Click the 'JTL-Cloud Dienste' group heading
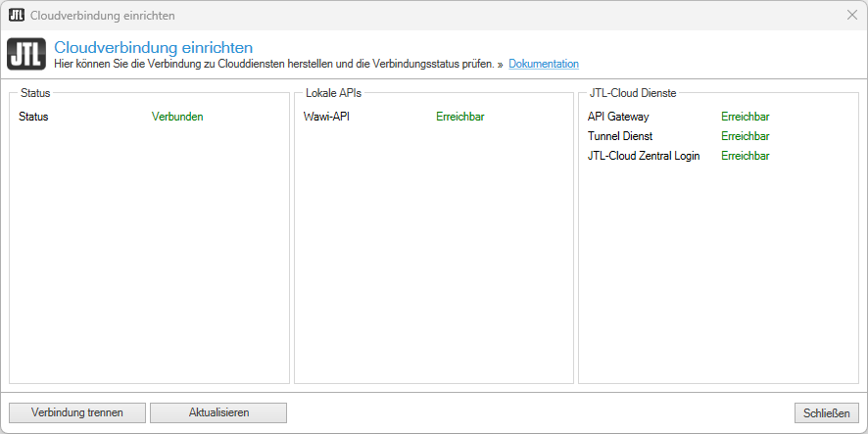Screen dimensions: 868x434 (x=633, y=93)
